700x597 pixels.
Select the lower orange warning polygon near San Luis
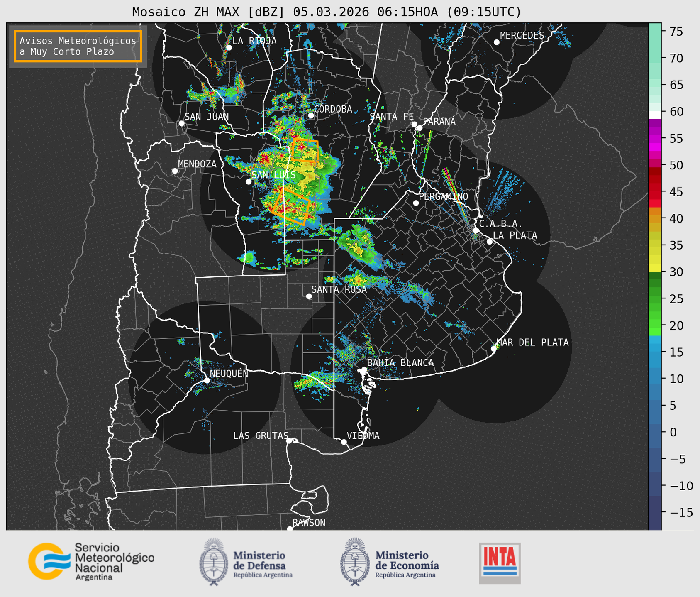click(x=292, y=206)
